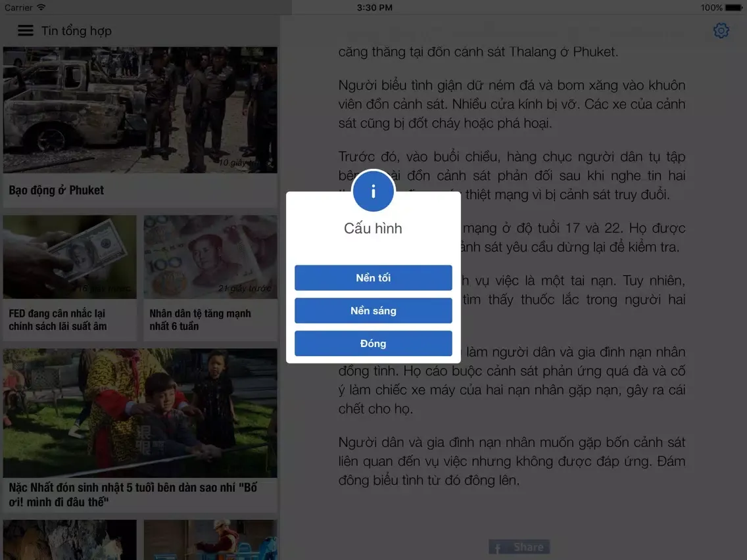Open FED article dollar bill thumbnail
The height and width of the screenshot is (560, 747).
70,257
